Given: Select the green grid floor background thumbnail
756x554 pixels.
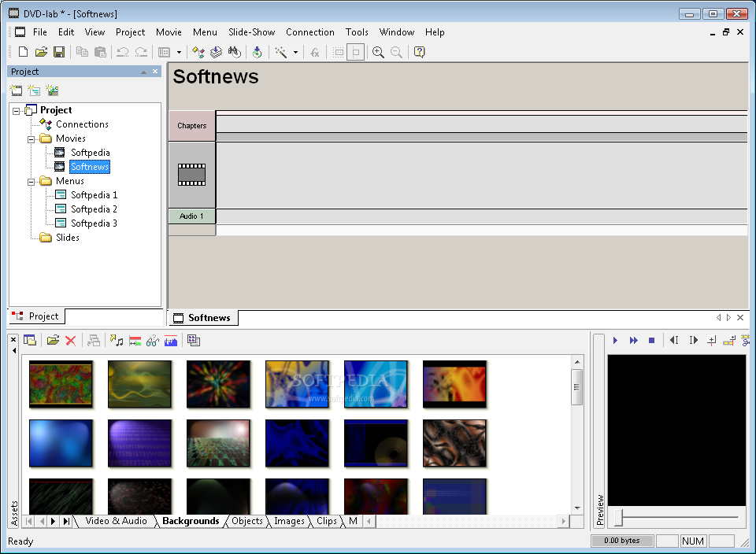Looking at the screenshot, I should (x=218, y=443).
